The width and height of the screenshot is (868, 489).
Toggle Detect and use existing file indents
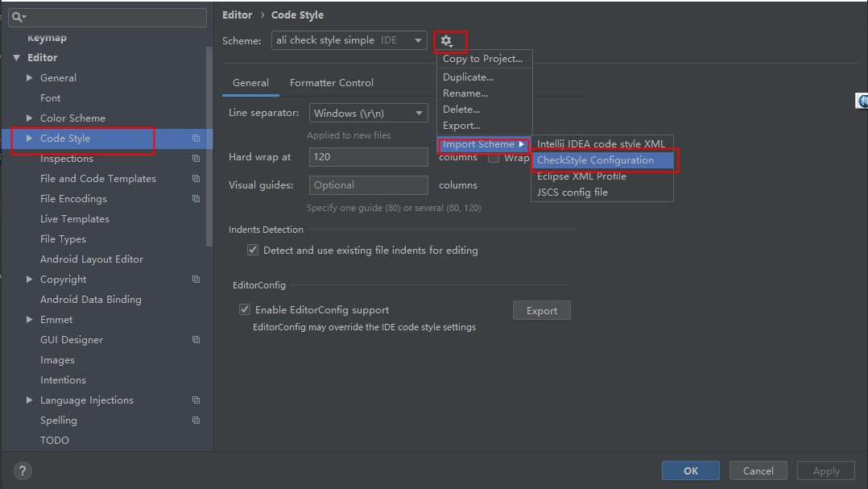[253, 251]
